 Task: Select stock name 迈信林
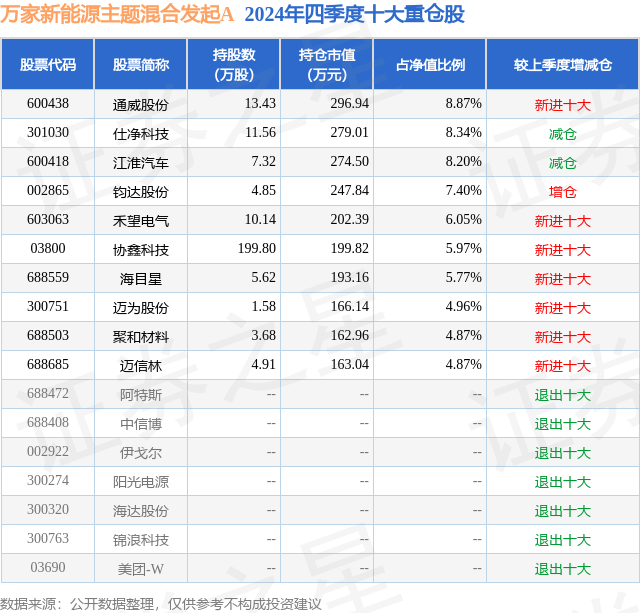(141, 366)
